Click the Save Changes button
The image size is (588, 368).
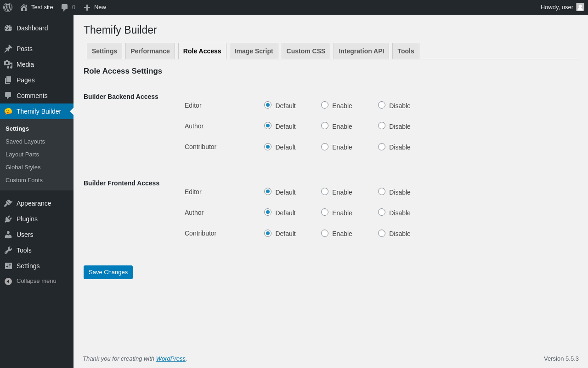point(108,272)
